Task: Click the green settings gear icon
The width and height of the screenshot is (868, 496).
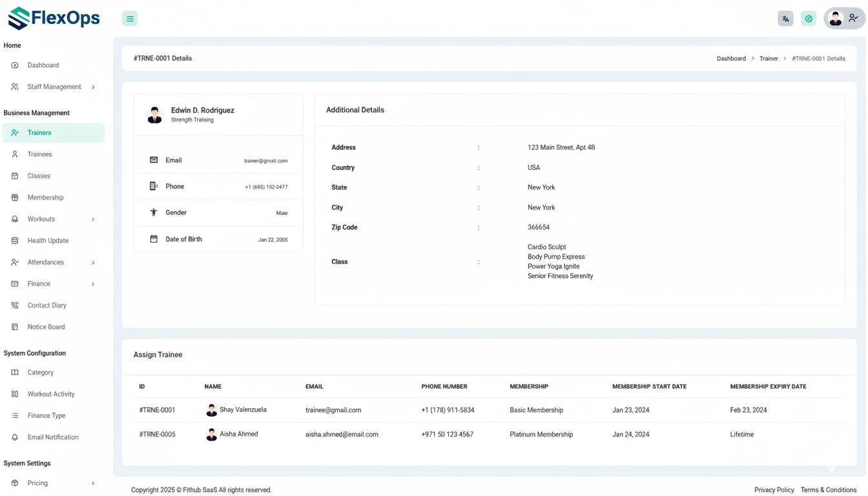Action: click(809, 19)
